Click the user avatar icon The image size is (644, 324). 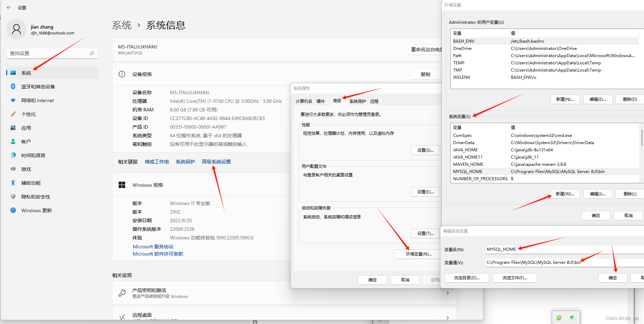(x=17, y=29)
